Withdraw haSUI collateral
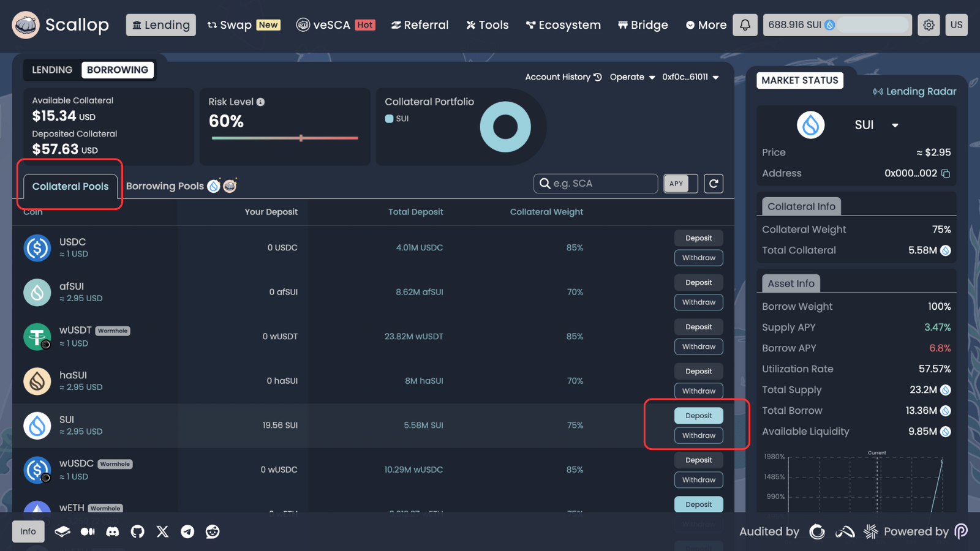The width and height of the screenshot is (980, 551). (x=699, y=391)
